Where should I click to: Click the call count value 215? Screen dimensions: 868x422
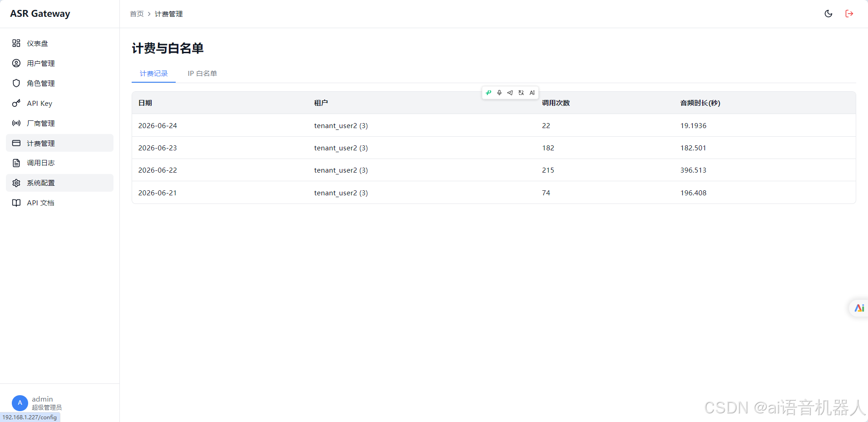tap(548, 170)
